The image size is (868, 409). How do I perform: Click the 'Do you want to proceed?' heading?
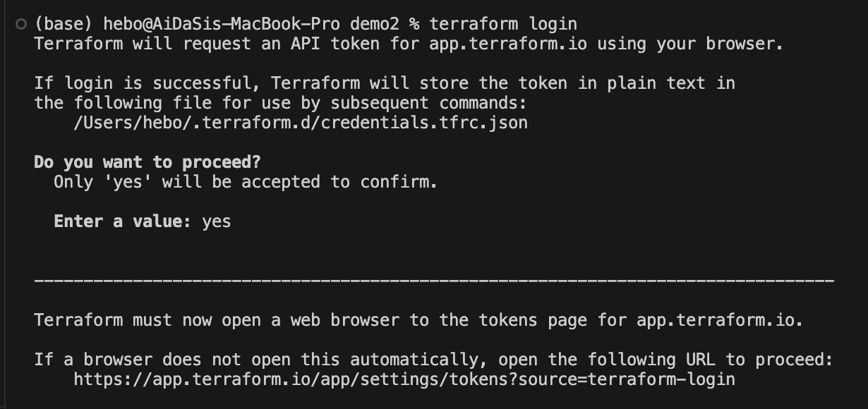[x=147, y=162]
